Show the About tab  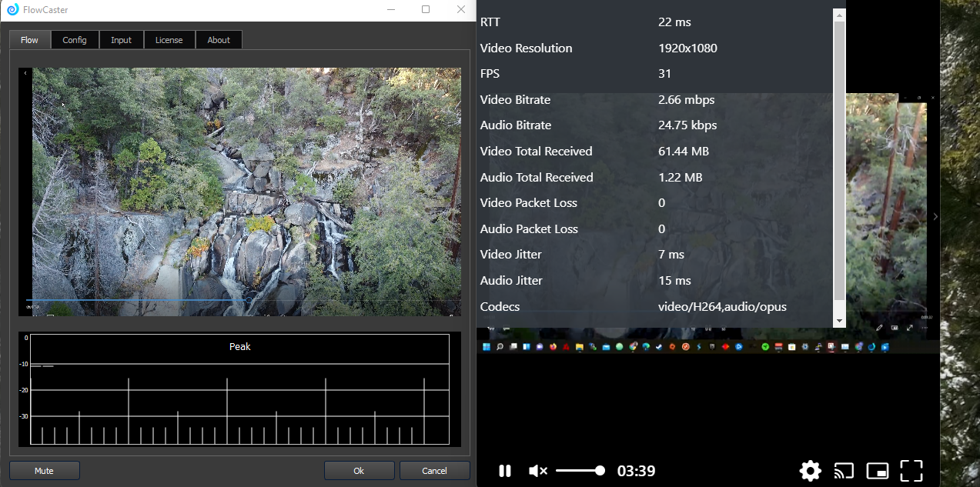(219, 40)
